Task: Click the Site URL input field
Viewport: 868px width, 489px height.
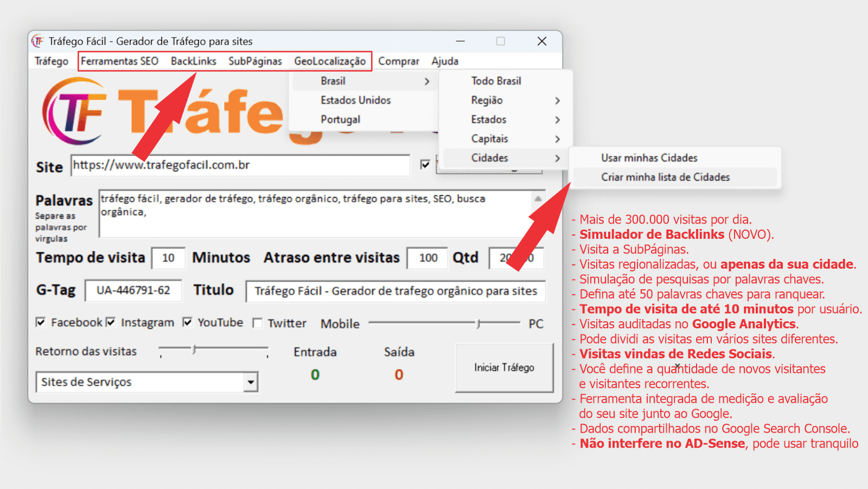Action: tap(240, 165)
